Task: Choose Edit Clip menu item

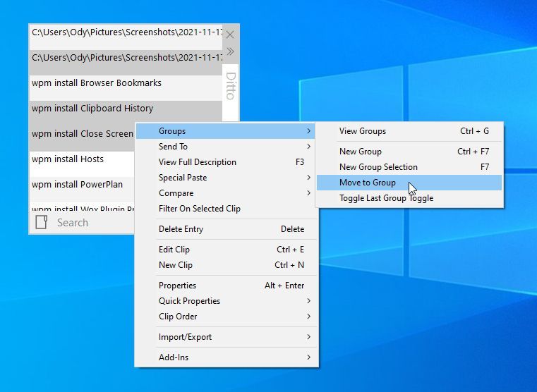Action: tap(226, 250)
